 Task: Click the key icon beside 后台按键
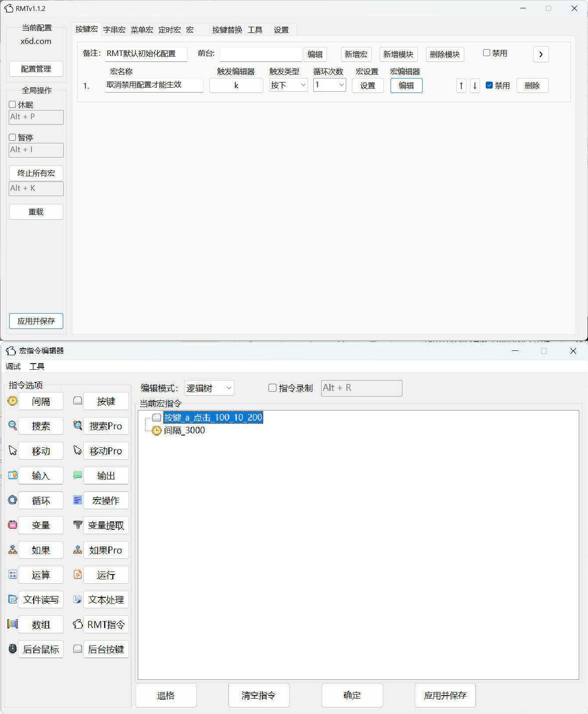[78, 649]
